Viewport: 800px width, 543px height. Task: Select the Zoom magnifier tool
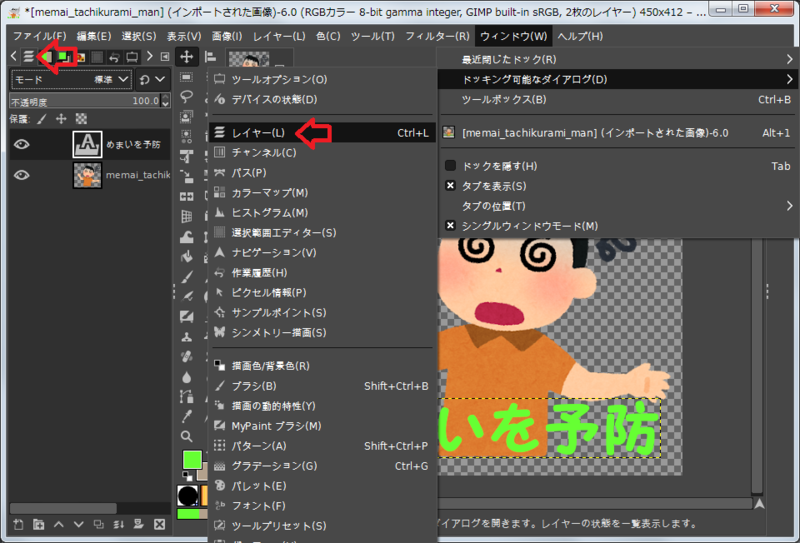click(186, 436)
